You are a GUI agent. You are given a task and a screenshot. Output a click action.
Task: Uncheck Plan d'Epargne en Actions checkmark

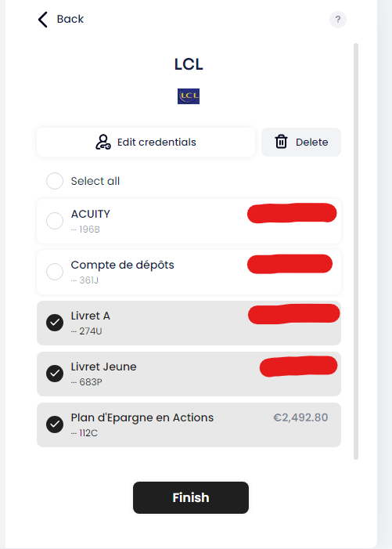[x=55, y=424]
